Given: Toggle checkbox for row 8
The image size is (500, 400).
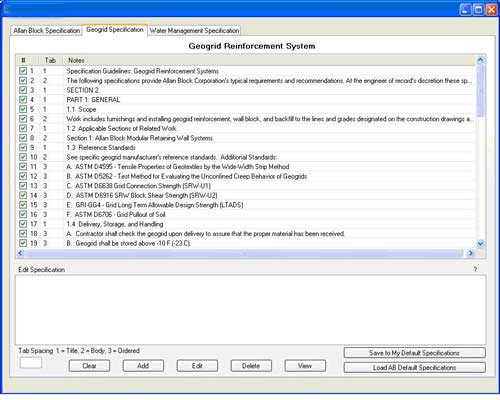Looking at the screenshot, I should click(23, 138).
